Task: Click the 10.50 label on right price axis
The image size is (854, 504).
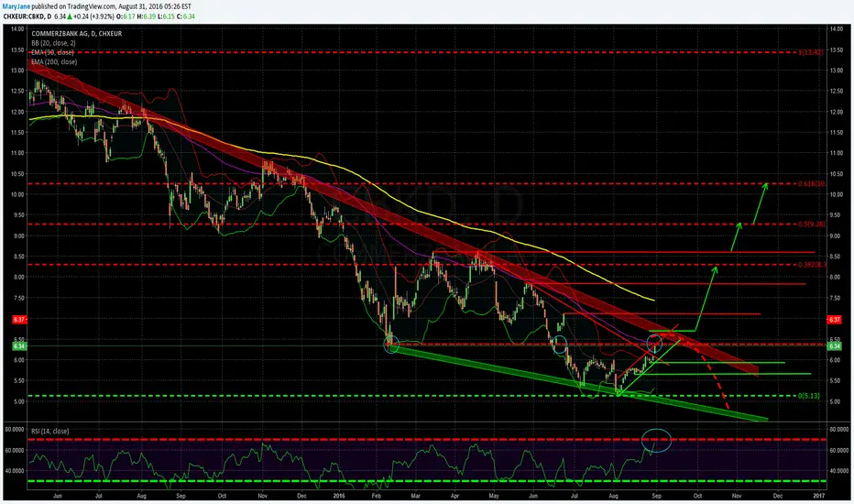Action: (x=836, y=174)
